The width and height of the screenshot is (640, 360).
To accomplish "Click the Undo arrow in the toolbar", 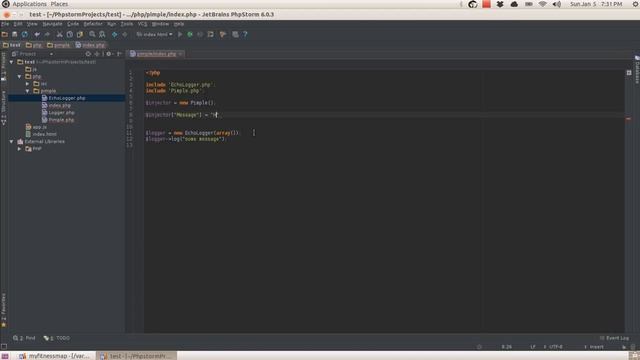I will click(x=37, y=35).
